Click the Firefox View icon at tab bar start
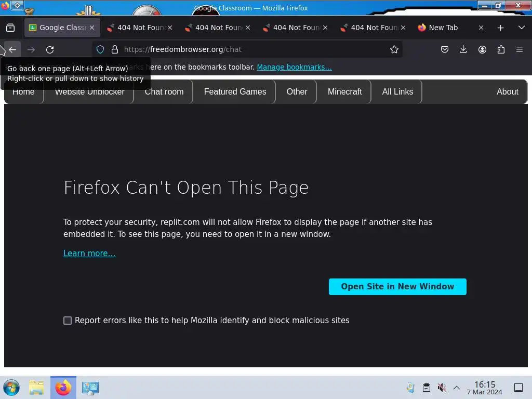Image resolution: width=532 pixels, height=399 pixels. point(10,28)
